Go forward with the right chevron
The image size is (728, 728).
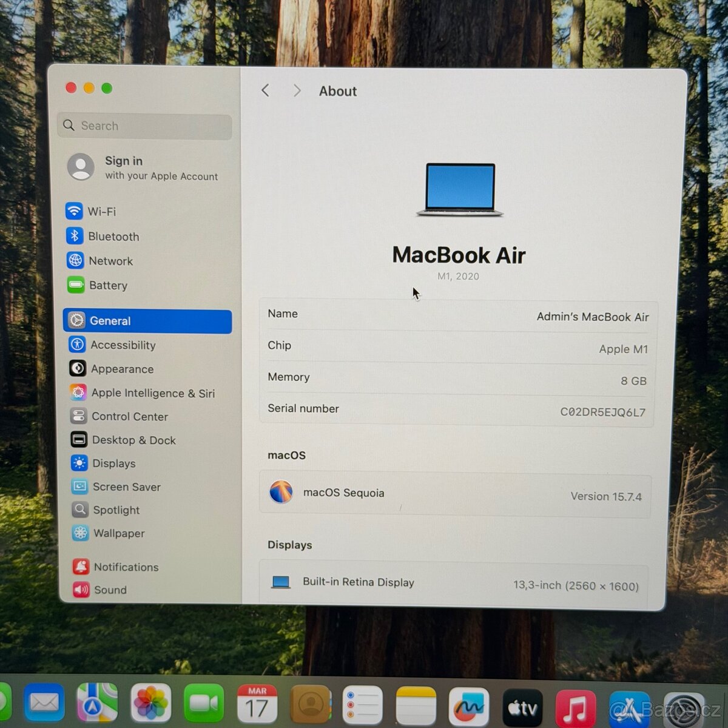coord(297,90)
